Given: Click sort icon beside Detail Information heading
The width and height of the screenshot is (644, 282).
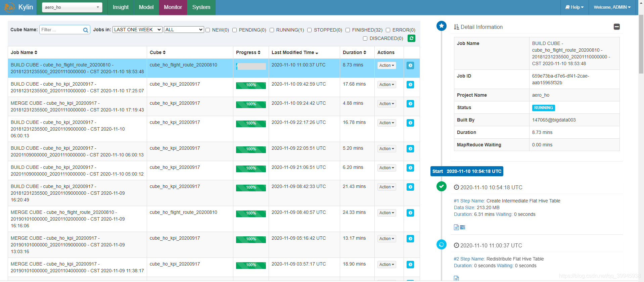Looking at the screenshot, I should click(x=457, y=27).
